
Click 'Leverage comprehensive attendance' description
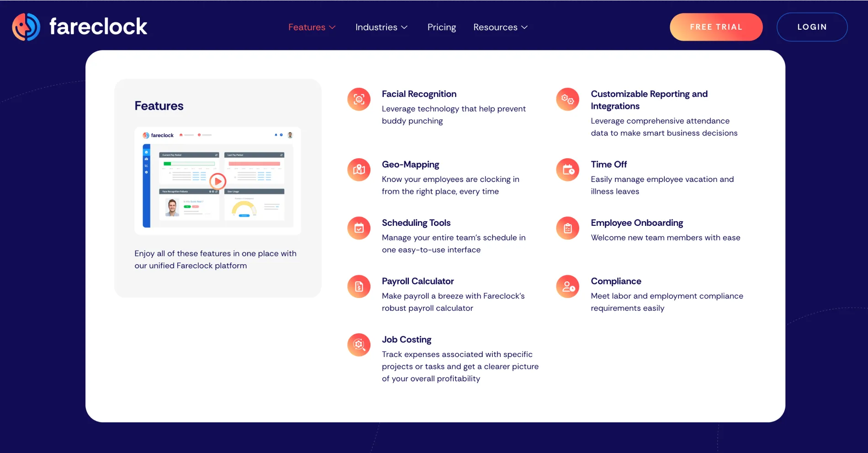tap(664, 127)
